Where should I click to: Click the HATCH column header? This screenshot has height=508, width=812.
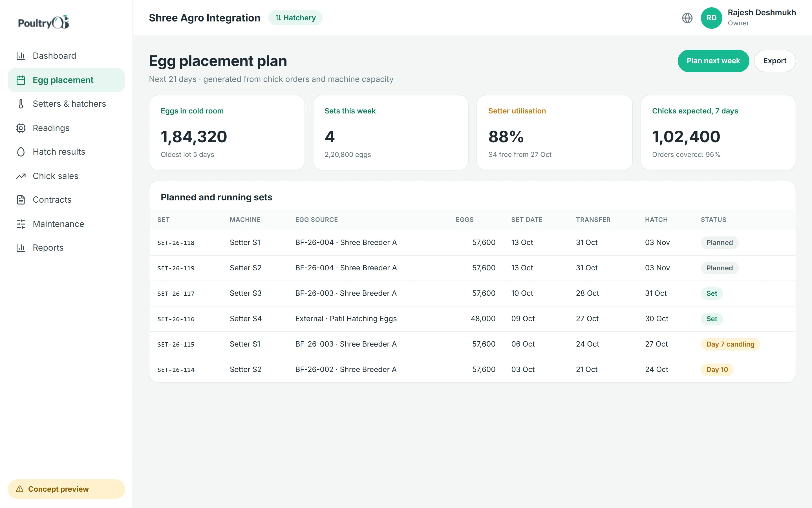[656, 220]
